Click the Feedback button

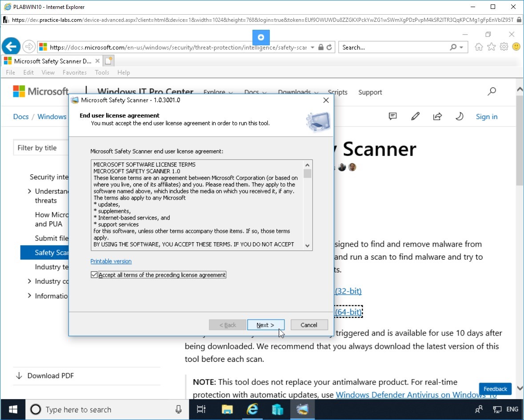pyautogui.click(x=495, y=388)
